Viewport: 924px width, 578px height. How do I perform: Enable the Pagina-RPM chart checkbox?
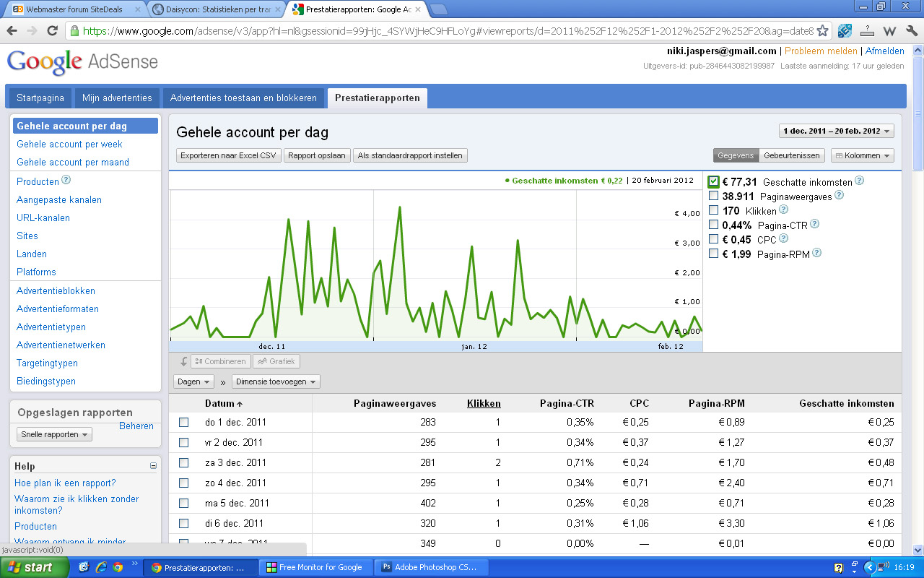point(714,254)
